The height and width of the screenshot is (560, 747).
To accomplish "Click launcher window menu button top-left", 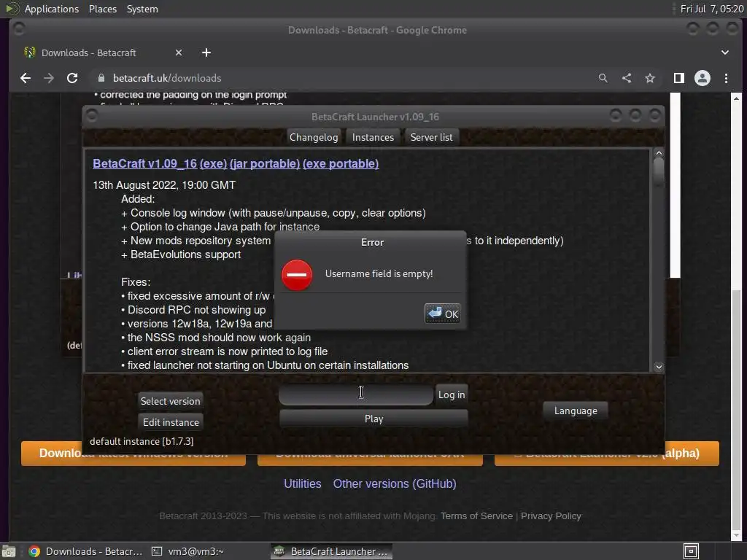I will pos(92,116).
